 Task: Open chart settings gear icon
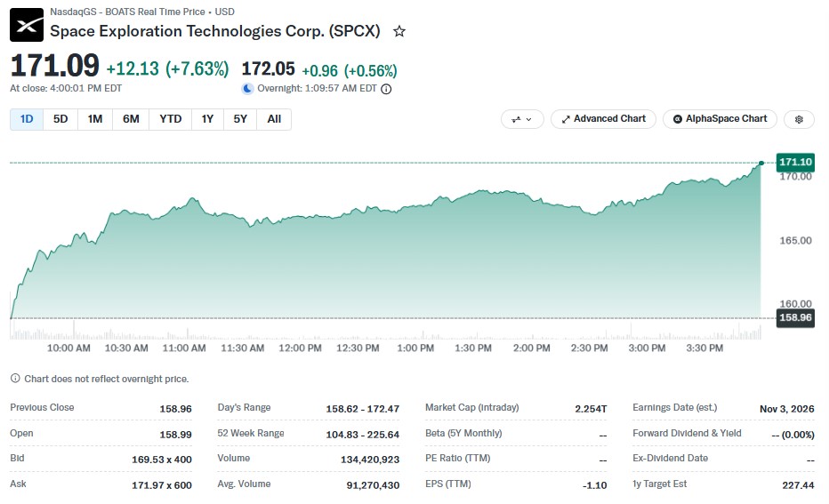[799, 119]
